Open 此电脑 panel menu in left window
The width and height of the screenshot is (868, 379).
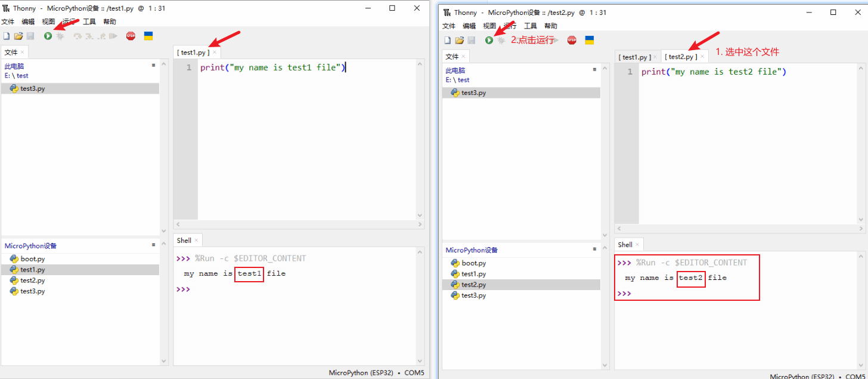point(153,65)
